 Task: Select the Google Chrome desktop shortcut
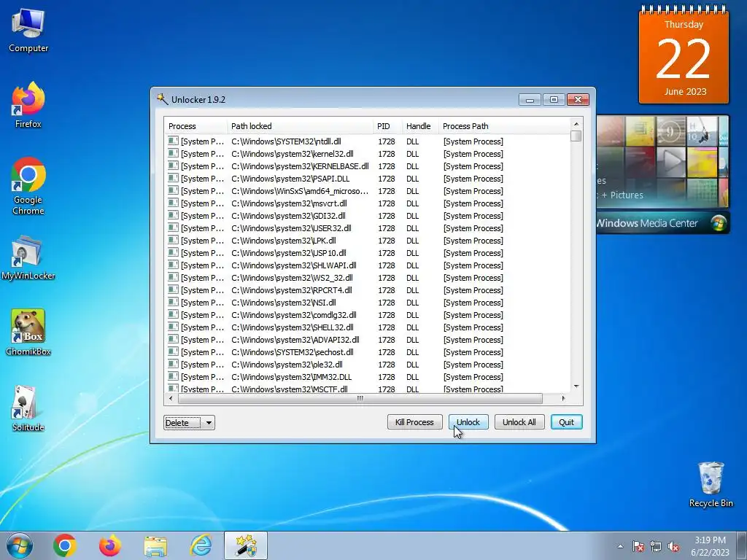pyautogui.click(x=28, y=186)
